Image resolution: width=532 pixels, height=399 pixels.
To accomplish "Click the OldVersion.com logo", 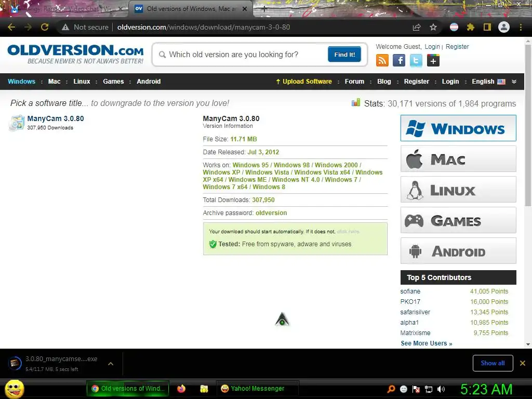I will [75, 54].
